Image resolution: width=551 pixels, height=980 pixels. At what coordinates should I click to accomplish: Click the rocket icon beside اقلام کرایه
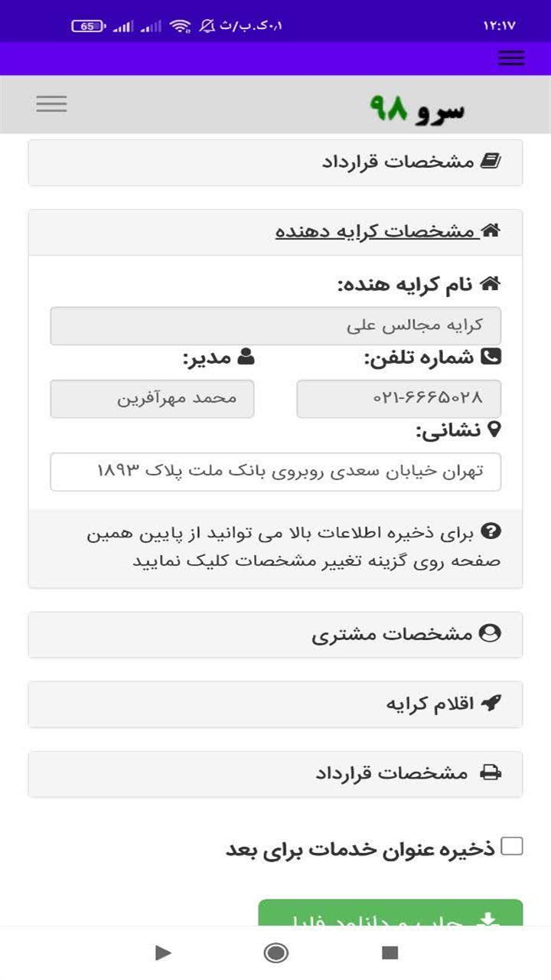point(491,704)
